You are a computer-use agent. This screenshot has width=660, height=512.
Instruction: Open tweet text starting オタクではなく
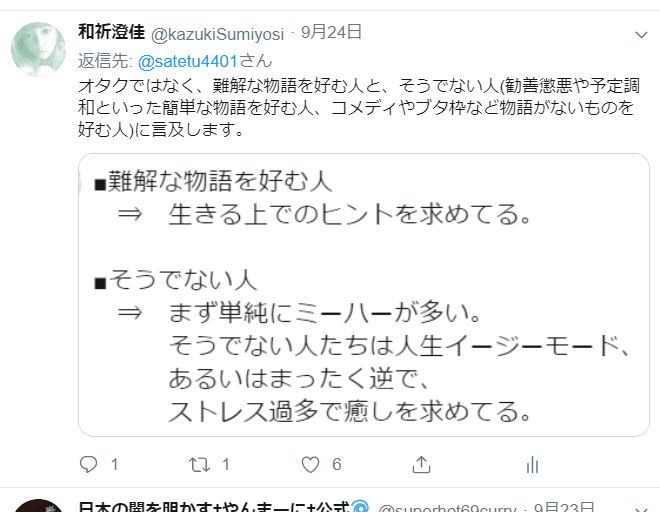(x=359, y=107)
